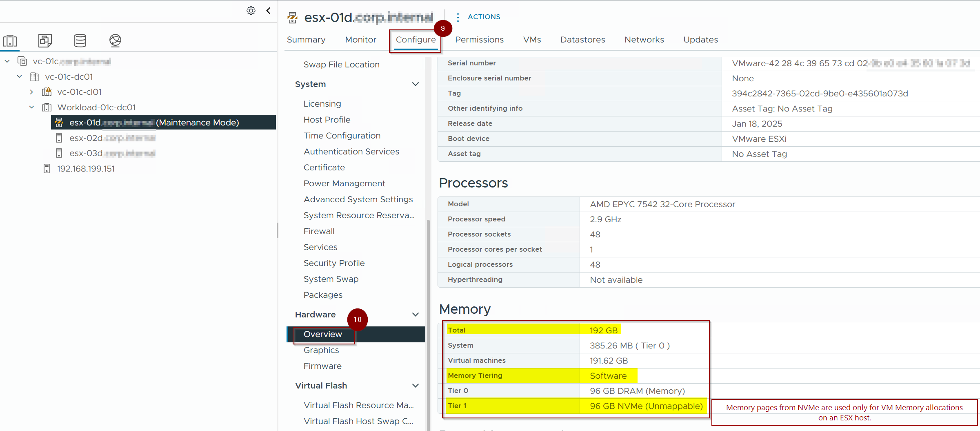Open the Security Profile settings page
Image resolution: width=980 pixels, height=431 pixels.
tap(334, 263)
